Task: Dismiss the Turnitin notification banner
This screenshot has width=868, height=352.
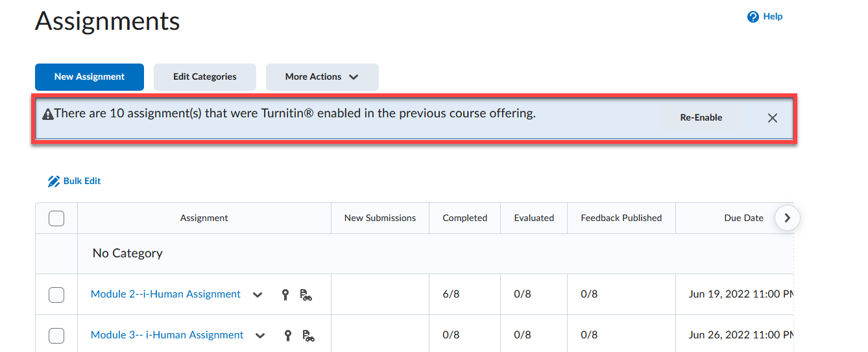Action: tap(772, 118)
